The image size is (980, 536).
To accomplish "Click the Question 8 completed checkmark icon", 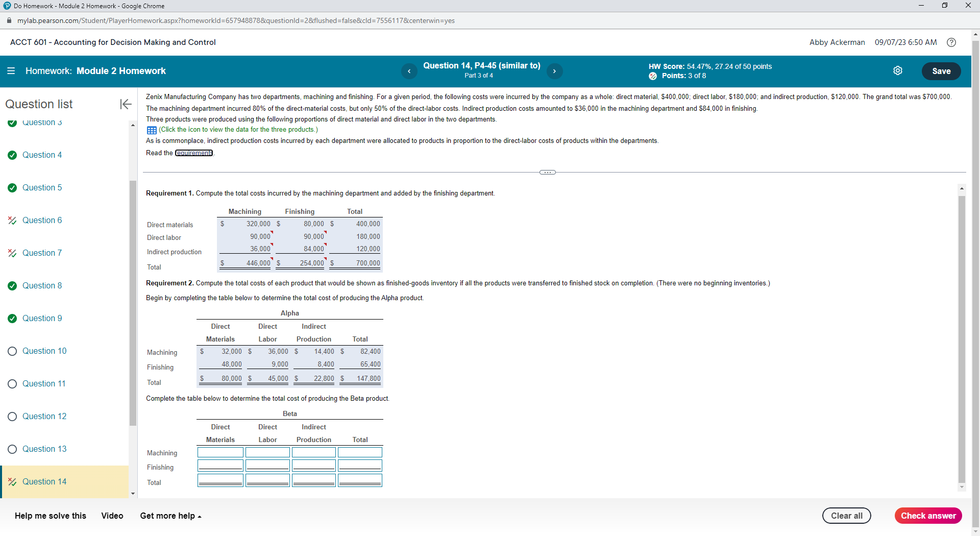I will pyautogui.click(x=12, y=286).
